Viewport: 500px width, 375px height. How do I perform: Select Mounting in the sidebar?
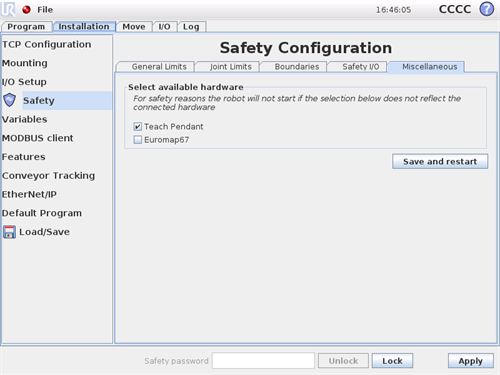point(25,63)
